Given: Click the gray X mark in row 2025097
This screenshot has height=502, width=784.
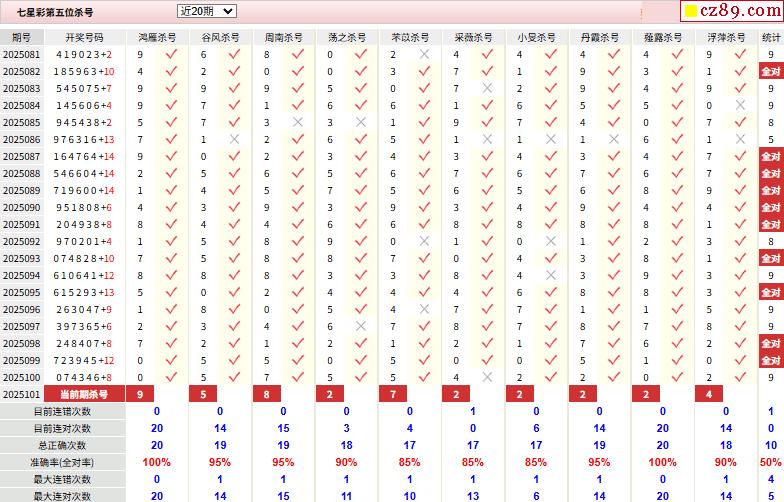Looking at the screenshot, I should 361,326.
